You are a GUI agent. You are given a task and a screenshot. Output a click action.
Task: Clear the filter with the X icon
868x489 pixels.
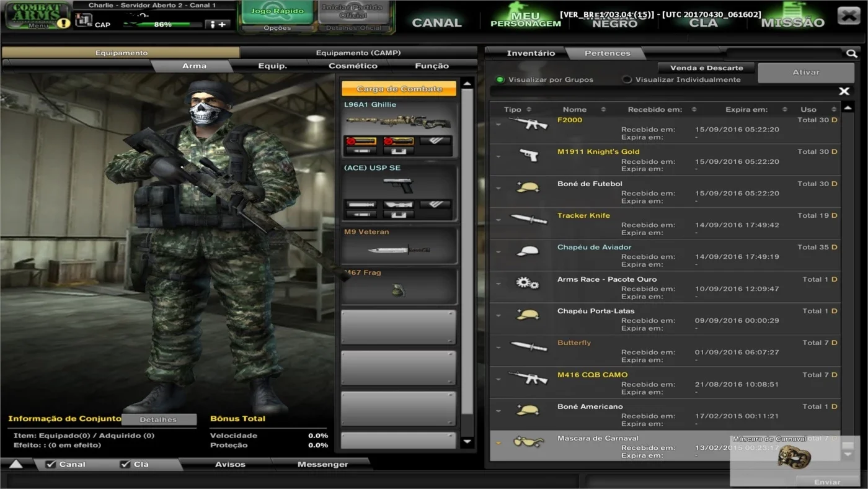844,91
